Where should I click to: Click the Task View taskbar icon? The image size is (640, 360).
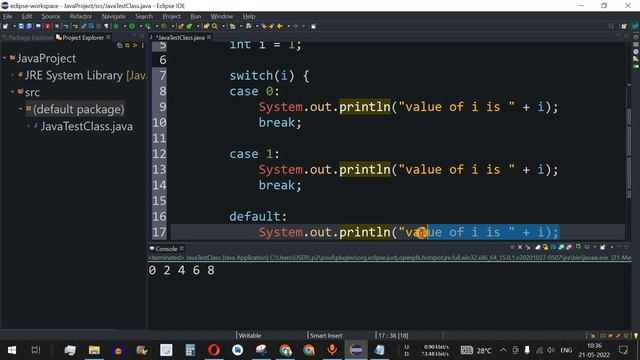point(36,350)
